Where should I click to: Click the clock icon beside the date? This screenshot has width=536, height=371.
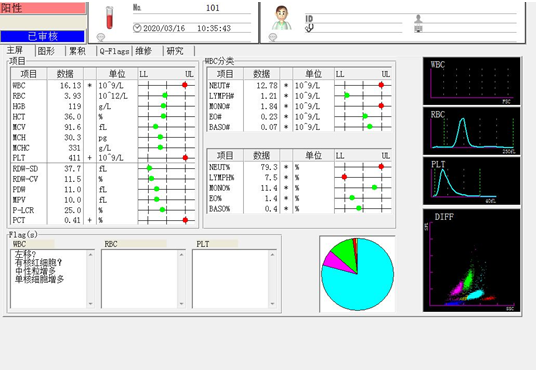tap(137, 28)
